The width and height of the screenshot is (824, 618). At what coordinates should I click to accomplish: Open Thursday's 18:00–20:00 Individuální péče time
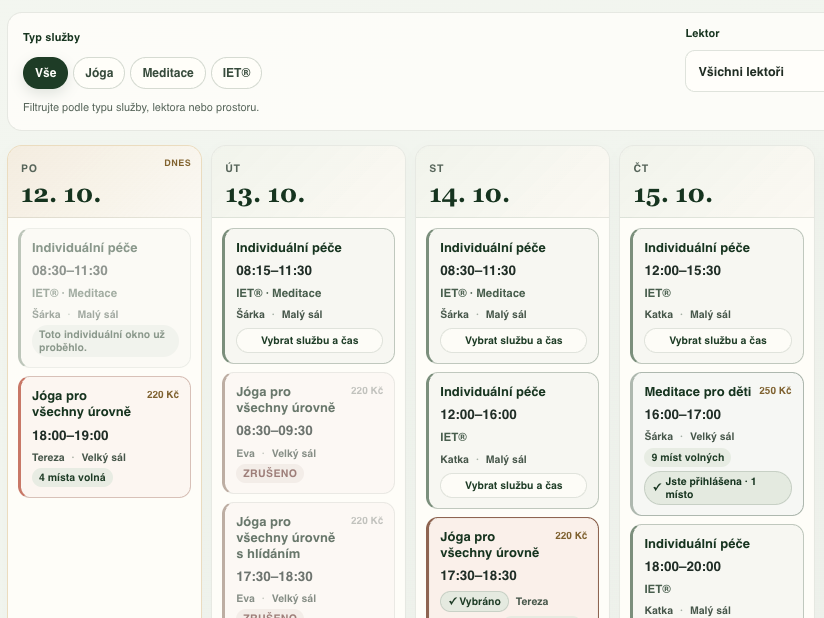coord(683,566)
